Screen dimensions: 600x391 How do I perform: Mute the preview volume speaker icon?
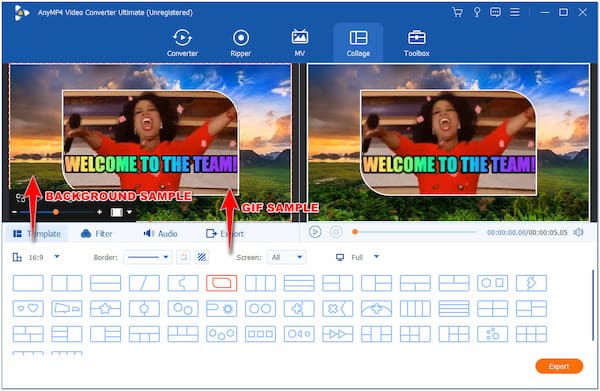pos(578,232)
